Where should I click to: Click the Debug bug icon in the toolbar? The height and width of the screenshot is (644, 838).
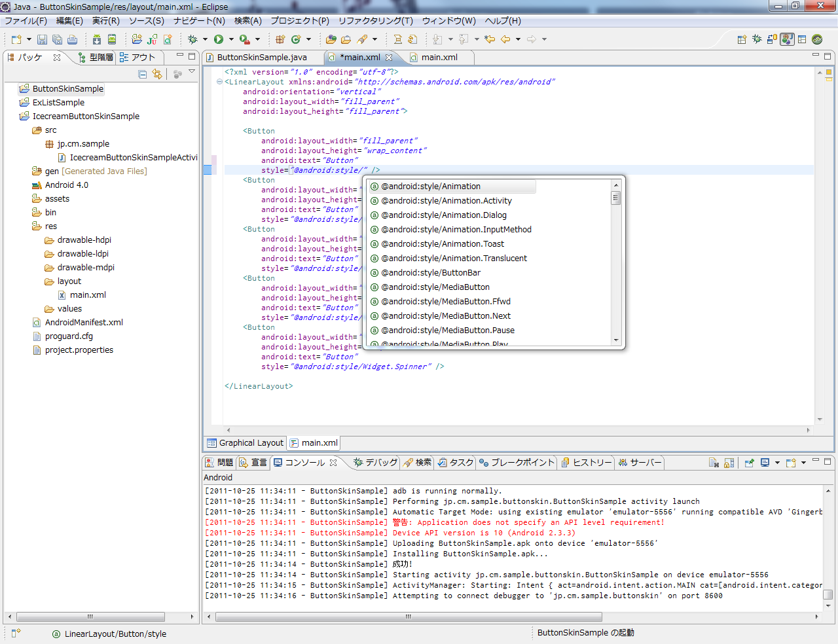[x=192, y=39]
